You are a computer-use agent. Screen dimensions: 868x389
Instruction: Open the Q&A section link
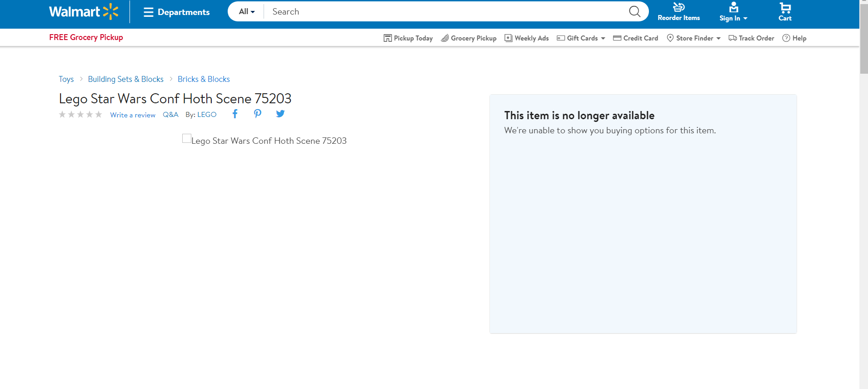coord(170,115)
